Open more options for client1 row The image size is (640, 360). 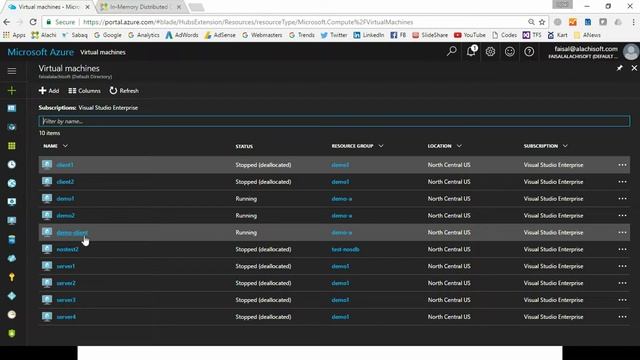pyautogui.click(x=622, y=165)
